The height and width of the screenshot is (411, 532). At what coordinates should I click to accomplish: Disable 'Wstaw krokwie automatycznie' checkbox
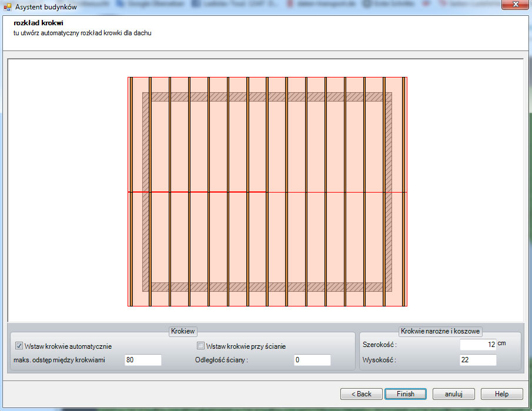tap(19, 346)
